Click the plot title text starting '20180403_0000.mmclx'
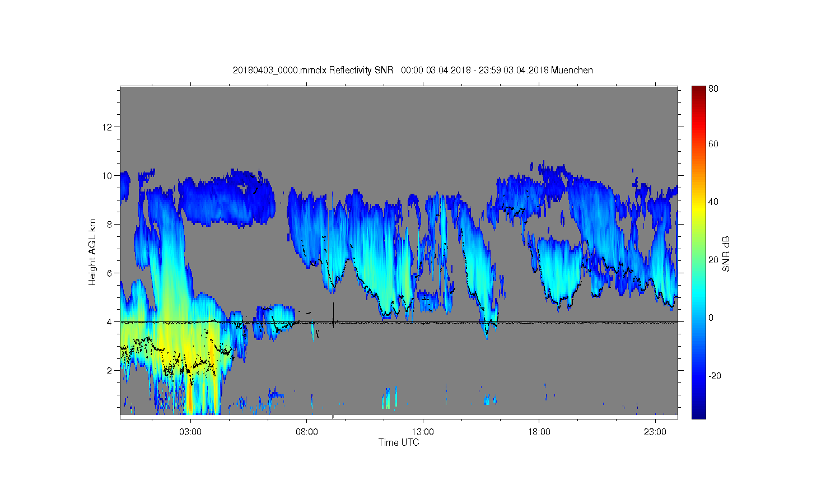The image size is (840, 504). (413, 70)
